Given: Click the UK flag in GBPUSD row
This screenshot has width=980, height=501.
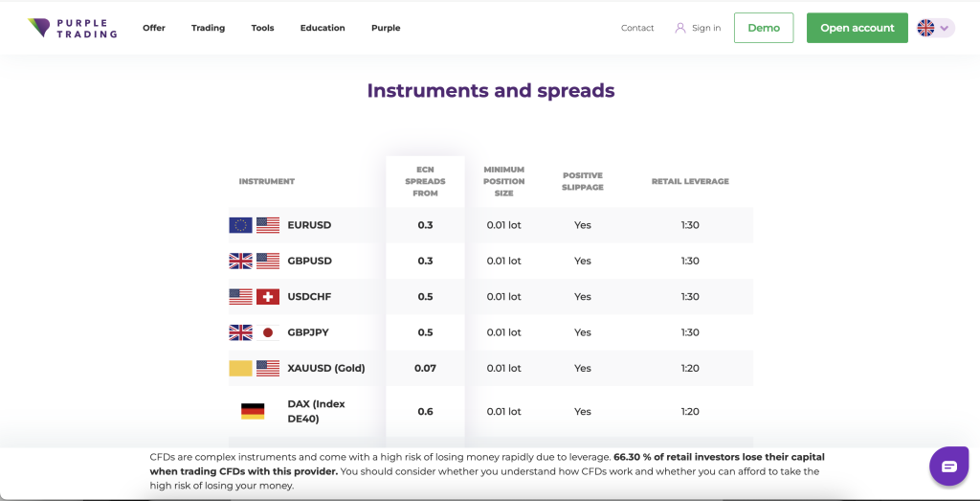Looking at the screenshot, I should pos(240,261).
